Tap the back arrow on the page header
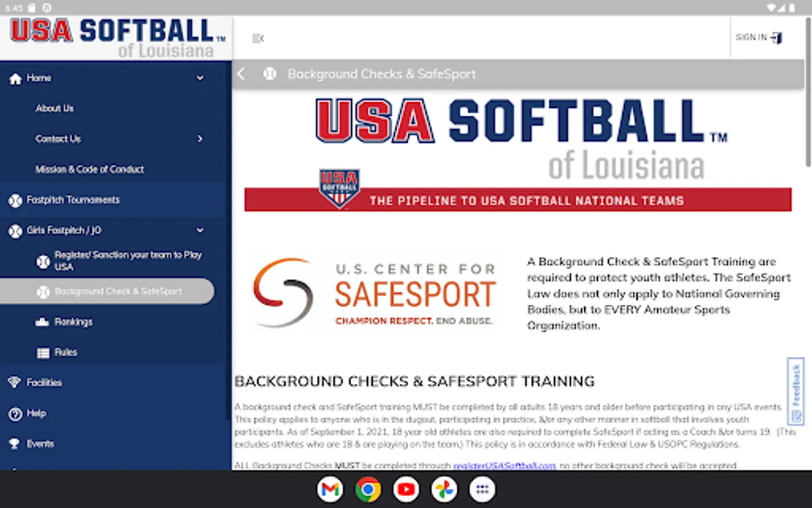 (x=241, y=74)
